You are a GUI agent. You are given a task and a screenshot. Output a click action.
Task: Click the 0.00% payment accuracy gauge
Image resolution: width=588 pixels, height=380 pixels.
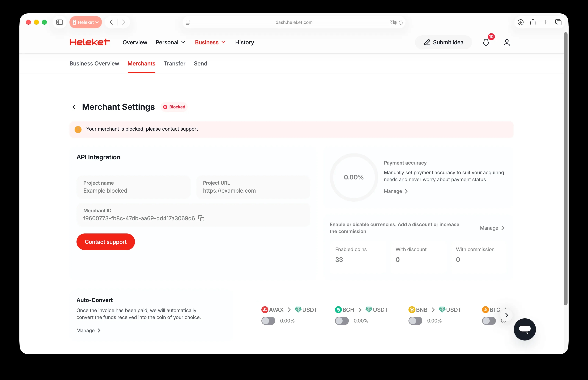coord(353,177)
